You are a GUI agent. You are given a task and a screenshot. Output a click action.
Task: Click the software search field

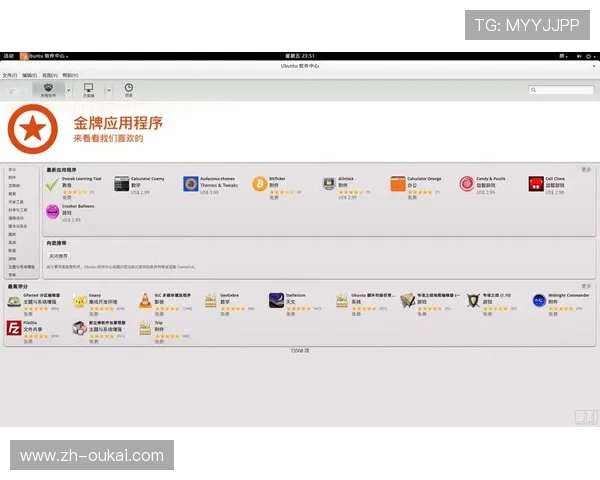pos(561,90)
